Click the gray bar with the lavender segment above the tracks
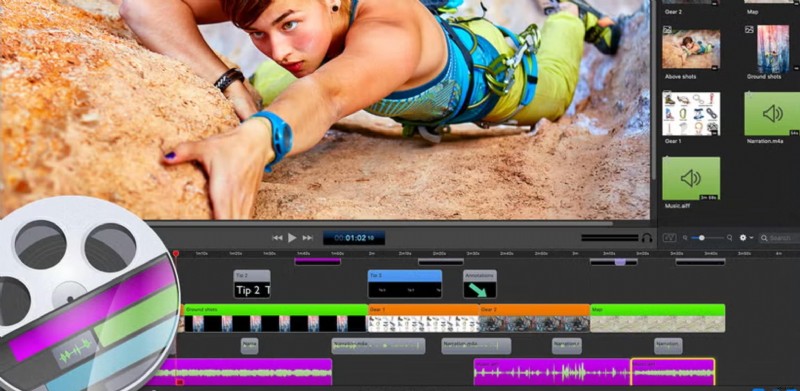The width and height of the screenshot is (800, 391). (613, 262)
